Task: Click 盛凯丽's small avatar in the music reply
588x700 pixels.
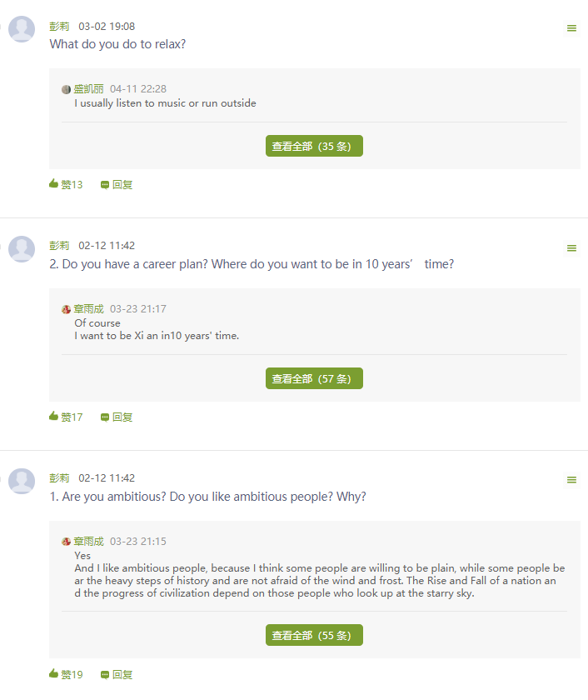Action: click(x=67, y=89)
